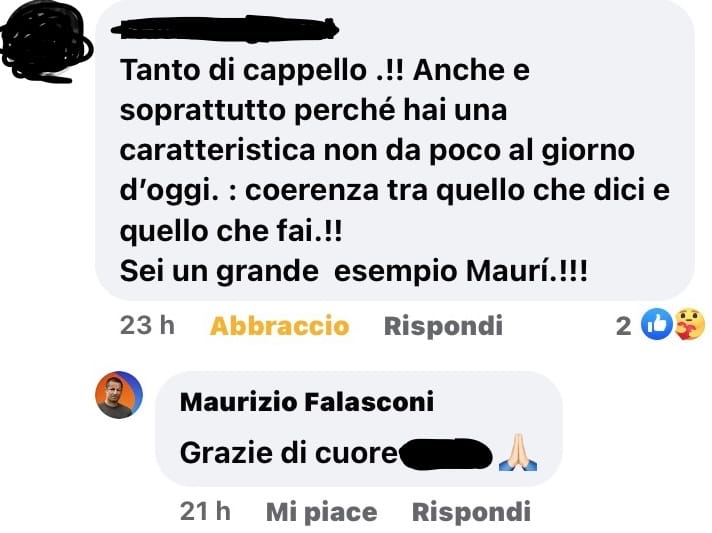Image resolution: width=712 pixels, height=533 pixels.
Task: Click the blacked-out mention after Grazie di cuore
Action: (x=445, y=454)
